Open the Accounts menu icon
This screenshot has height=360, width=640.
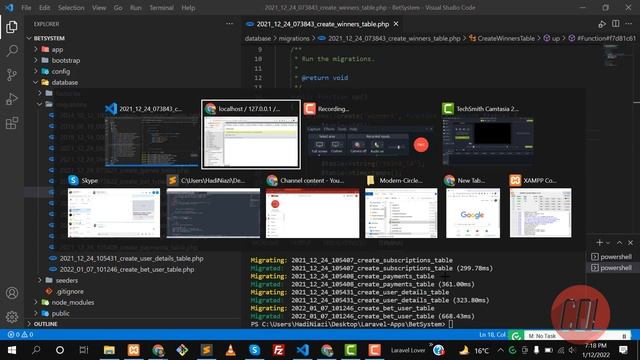click(x=12, y=293)
